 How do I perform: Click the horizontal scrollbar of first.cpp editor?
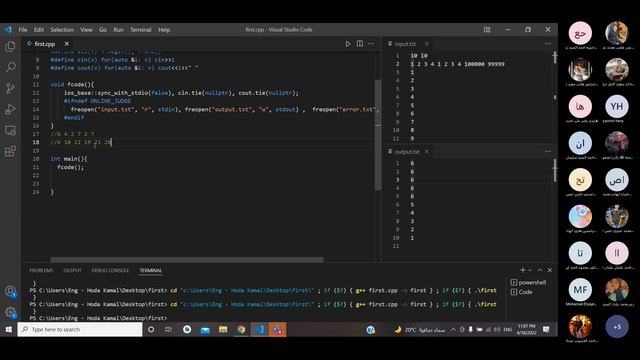(x=187, y=260)
